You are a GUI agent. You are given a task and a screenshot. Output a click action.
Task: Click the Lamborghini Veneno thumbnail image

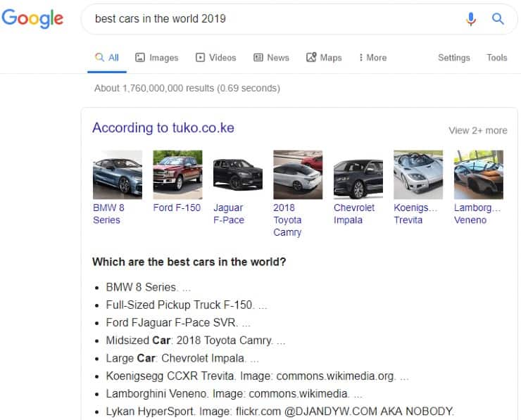coord(479,174)
